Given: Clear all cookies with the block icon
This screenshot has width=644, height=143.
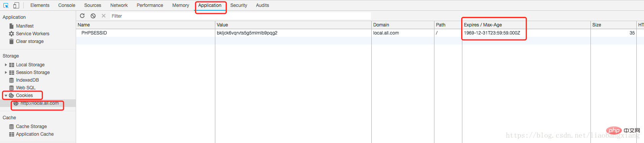Looking at the screenshot, I should tap(93, 16).
